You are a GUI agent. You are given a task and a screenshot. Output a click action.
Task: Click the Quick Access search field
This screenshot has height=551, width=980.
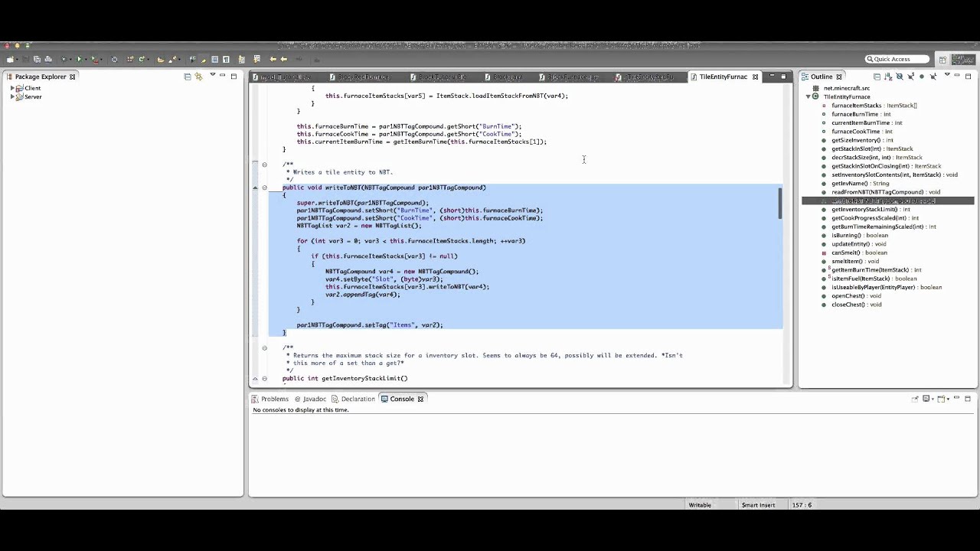pyautogui.click(x=897, y=59)
